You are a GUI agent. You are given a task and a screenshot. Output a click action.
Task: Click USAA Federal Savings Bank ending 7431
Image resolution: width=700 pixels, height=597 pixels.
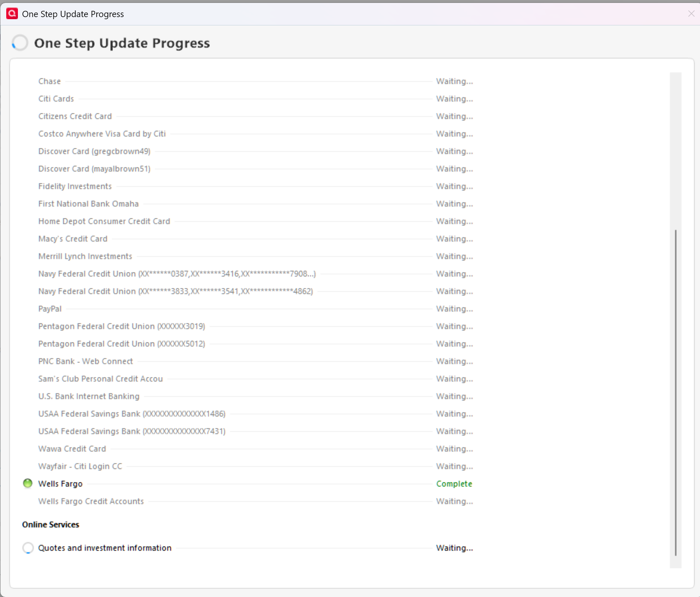tap(132, 431)
